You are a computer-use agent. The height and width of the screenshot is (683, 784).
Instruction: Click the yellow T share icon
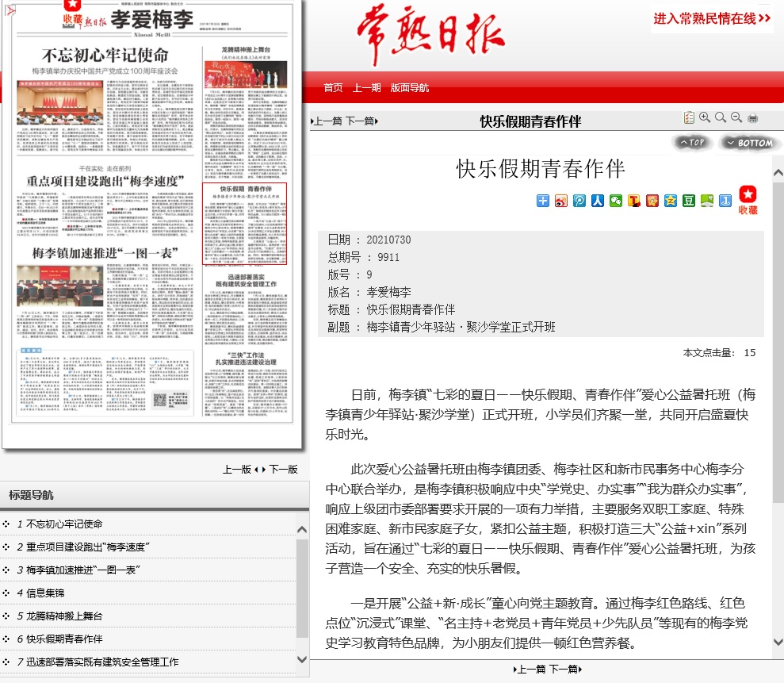click(x=634, y=201)
